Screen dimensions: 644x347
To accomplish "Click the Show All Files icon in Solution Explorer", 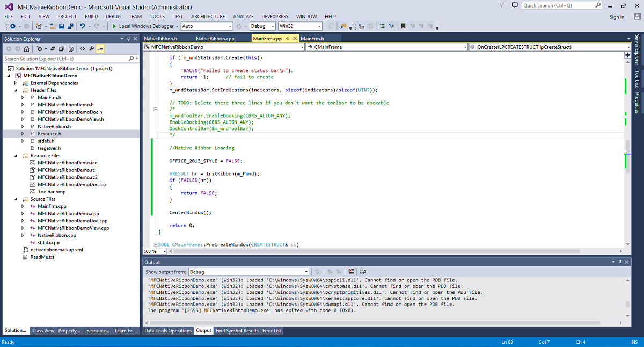I will (x=71, y=48).
